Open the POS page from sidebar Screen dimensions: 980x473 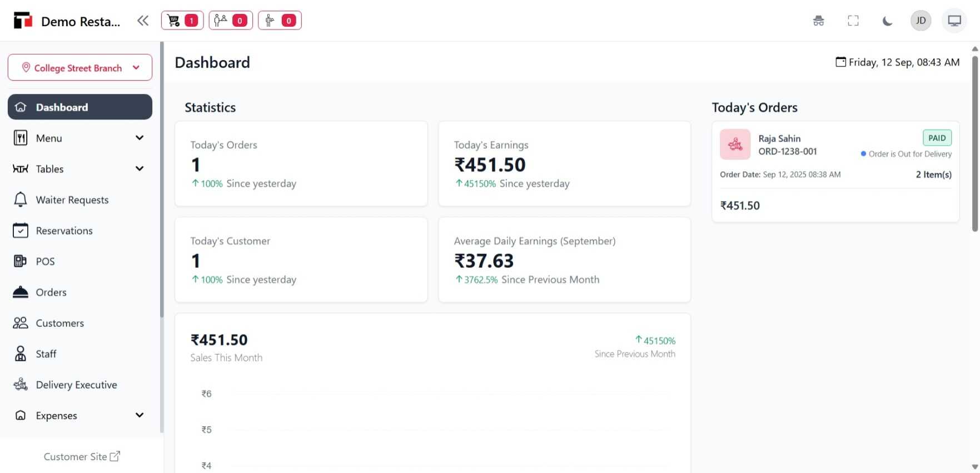45,261
